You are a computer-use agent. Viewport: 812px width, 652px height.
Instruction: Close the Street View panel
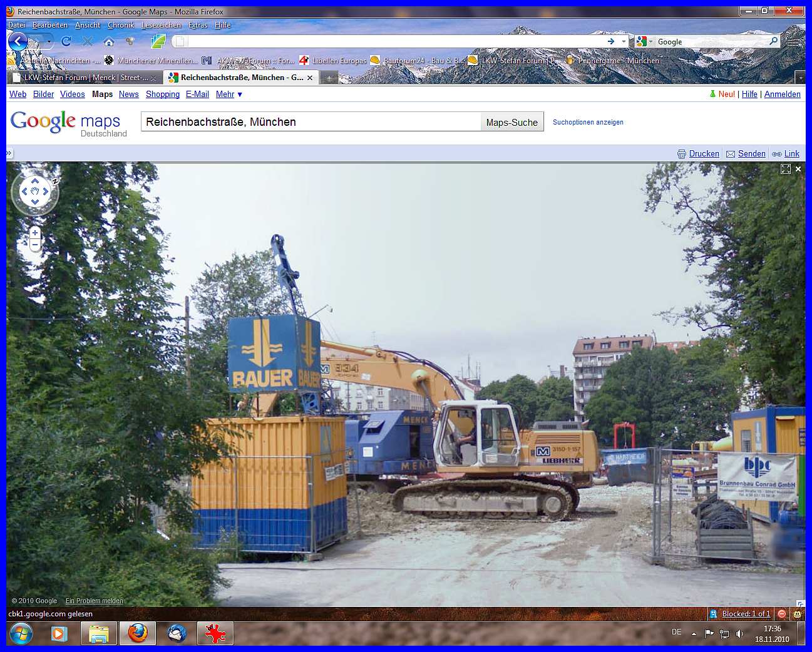tap(798, 169)
